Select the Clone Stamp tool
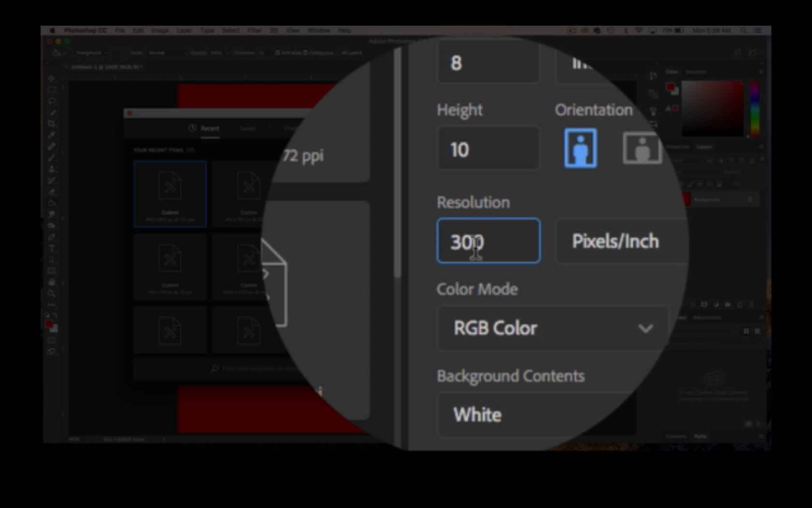This screenshot has width=812, height=508. 51,169
